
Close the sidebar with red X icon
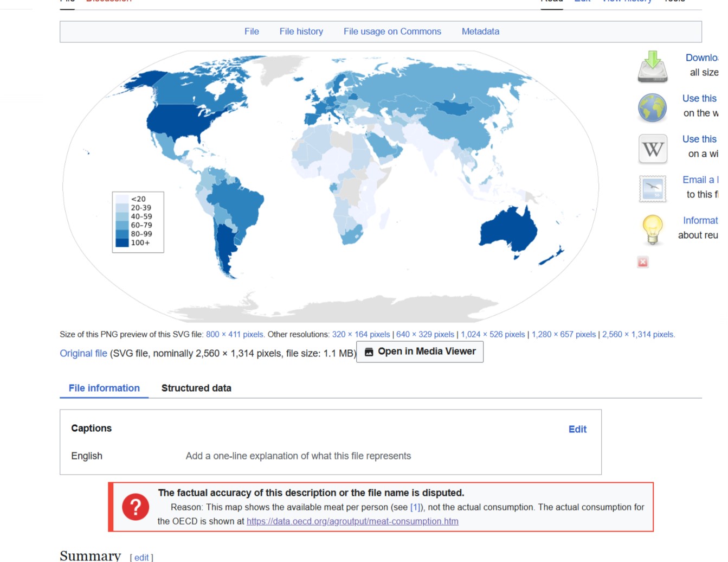point(643,263)
